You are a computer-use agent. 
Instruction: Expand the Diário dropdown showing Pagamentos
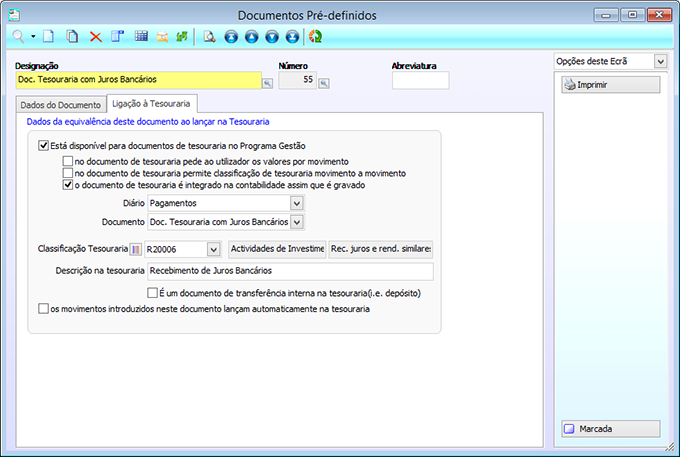(297, 203)
